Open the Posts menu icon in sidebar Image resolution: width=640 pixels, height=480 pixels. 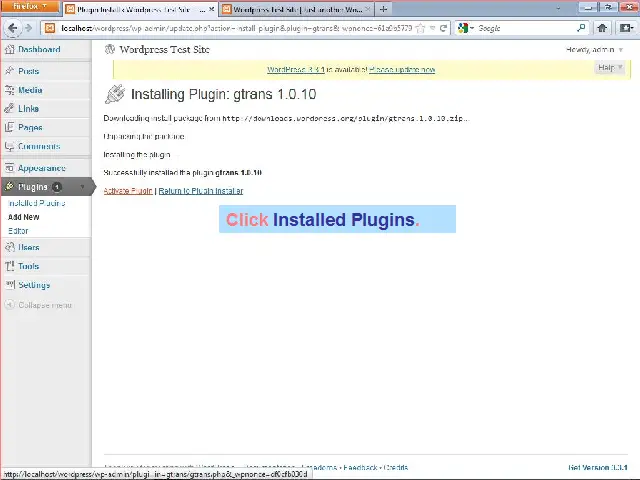tap(9, 71)
